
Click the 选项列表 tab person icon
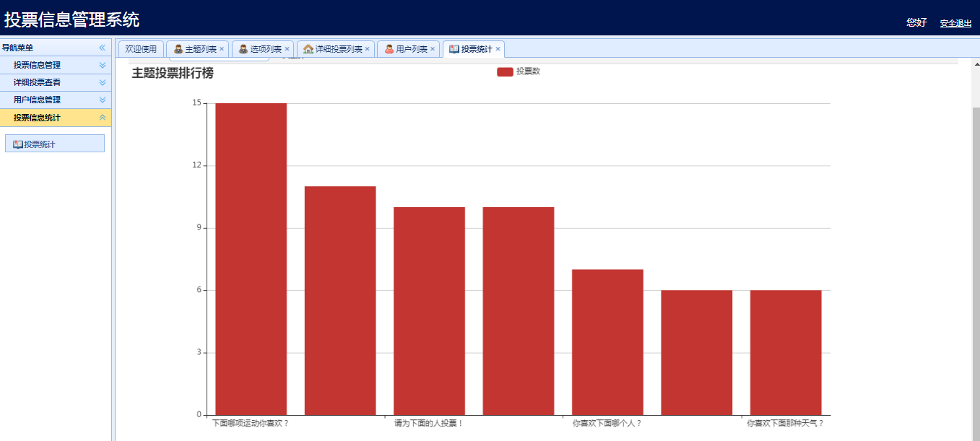[243, 49]
